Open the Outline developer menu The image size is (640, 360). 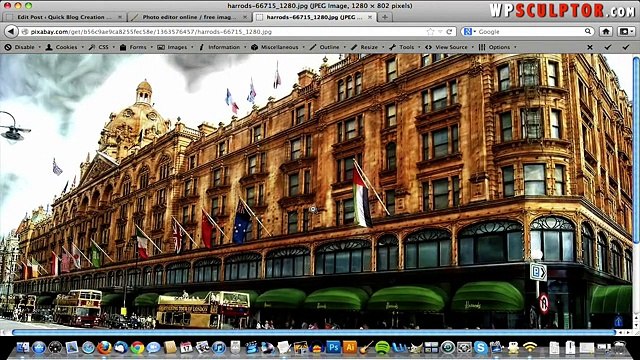coord(327,47)
